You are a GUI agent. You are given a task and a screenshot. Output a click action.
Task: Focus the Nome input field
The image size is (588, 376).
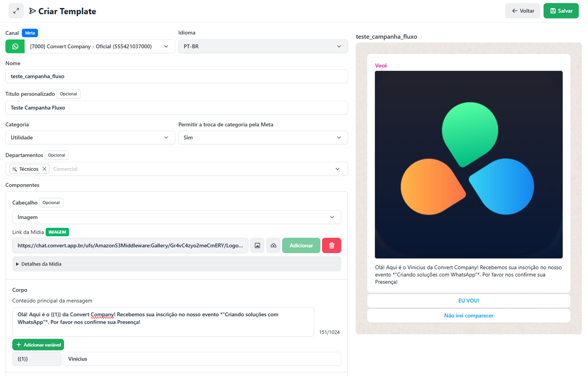[x=177, y=76]
